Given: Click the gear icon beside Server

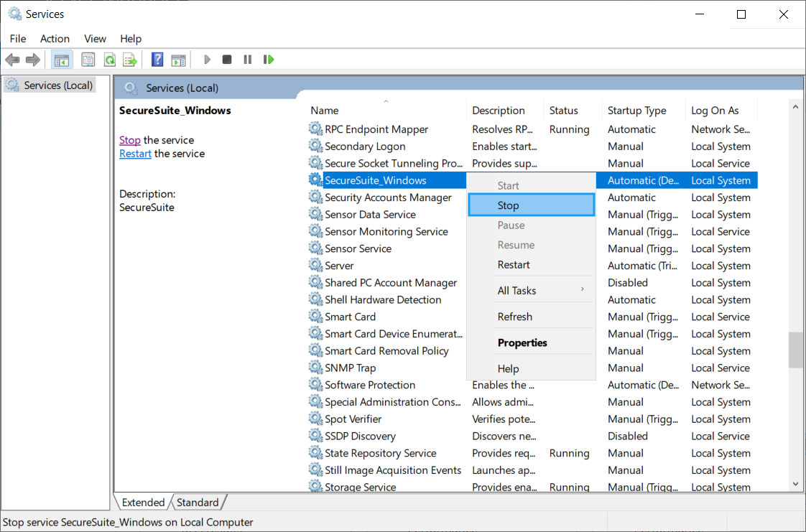Looking at the screenshot, I should 315,265.
